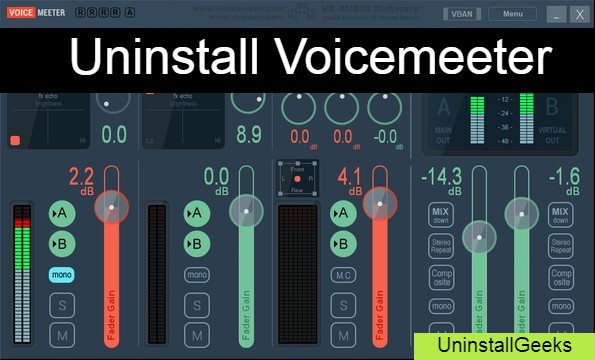The height and width of the screenshot is (360, 595).
Task: Click the A badge beside the R badges
Action: (130, 13)
